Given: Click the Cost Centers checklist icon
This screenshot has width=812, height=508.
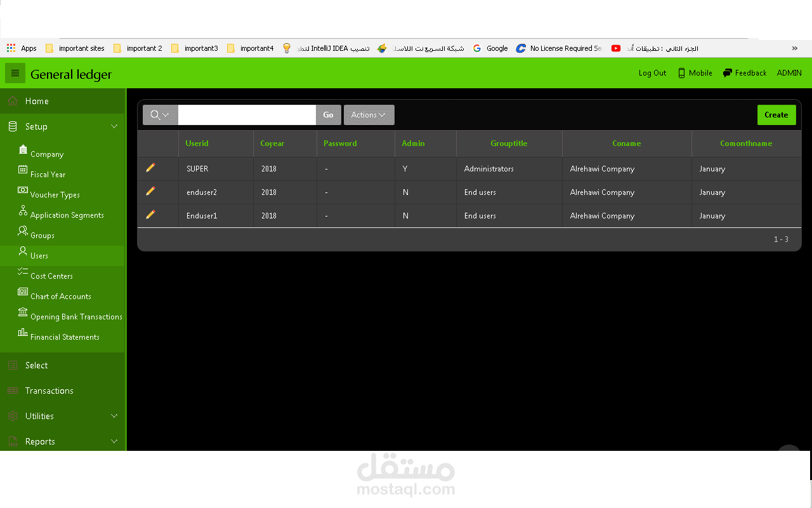Looking at the screenshot, I should click(23, 271).
